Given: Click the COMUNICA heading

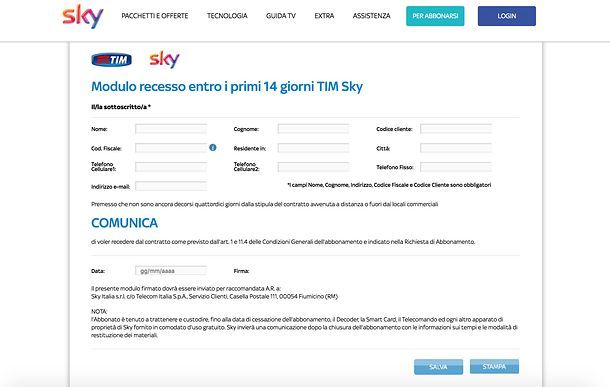Looking at the screenshot, I should 124,223.
